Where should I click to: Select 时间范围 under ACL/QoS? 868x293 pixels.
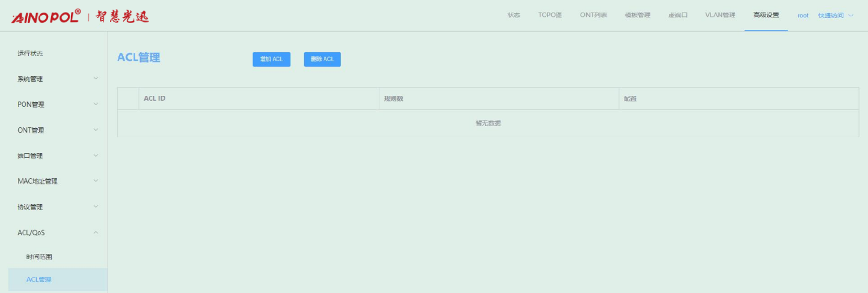pos(40,257)
